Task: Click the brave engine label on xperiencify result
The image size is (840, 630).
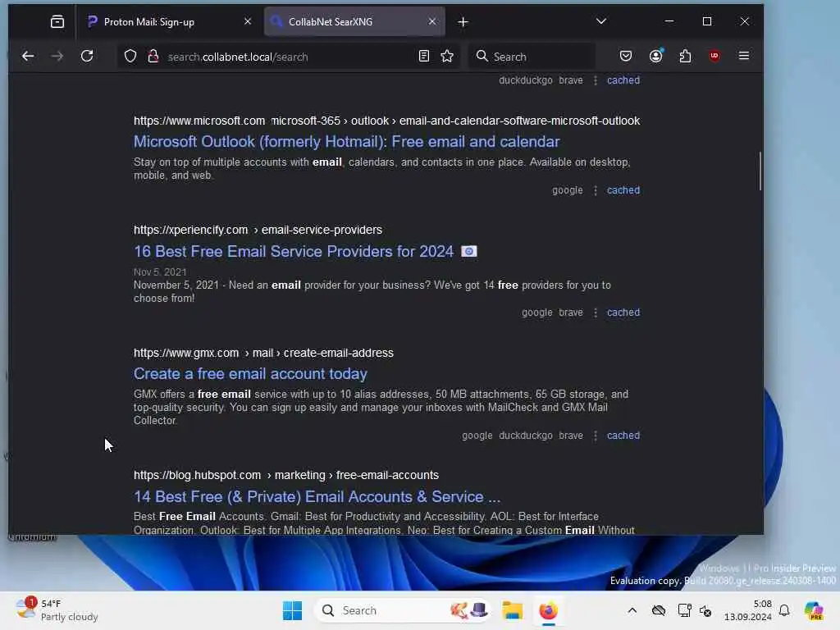Action: click(x=571, y=313)
